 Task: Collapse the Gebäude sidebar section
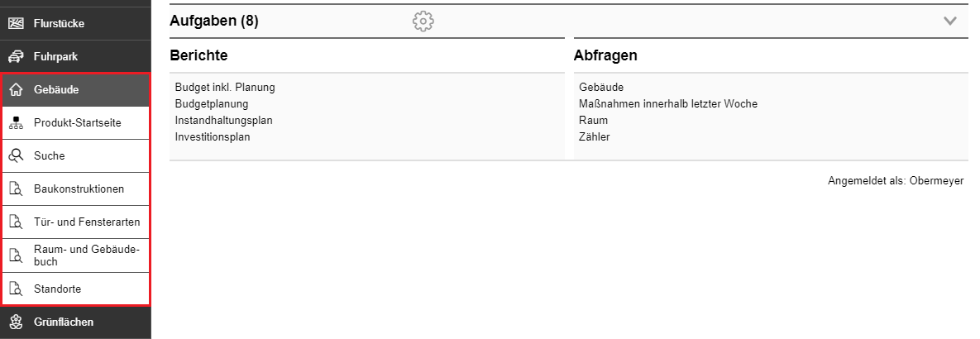point(75,90)
